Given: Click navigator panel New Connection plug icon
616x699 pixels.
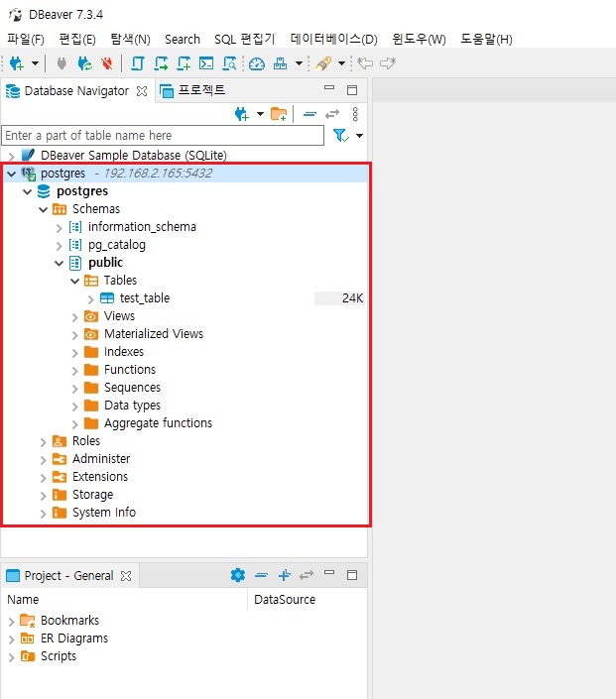Looking at the screenshot, I should coord(242,114).
